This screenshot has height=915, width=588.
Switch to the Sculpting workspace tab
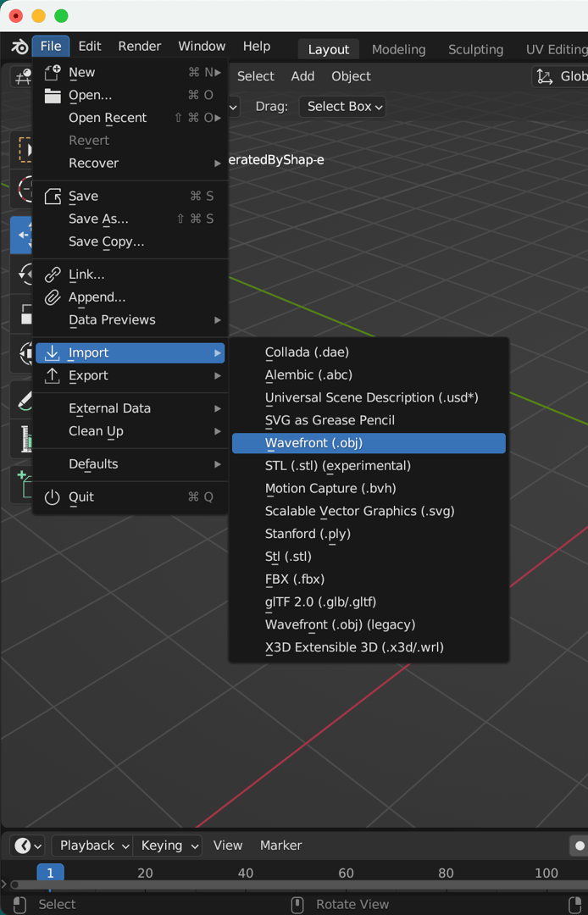pos(476,50)
